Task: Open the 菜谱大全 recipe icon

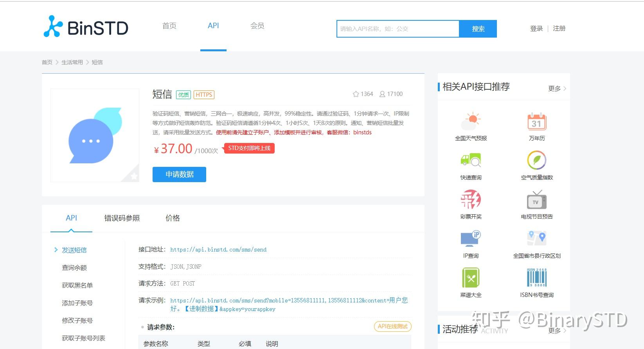Action: 471,278
